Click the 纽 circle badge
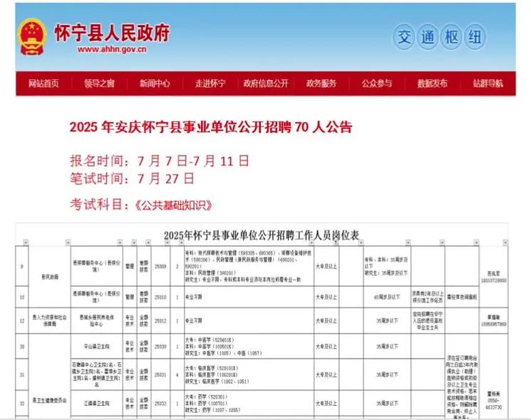 475,36
